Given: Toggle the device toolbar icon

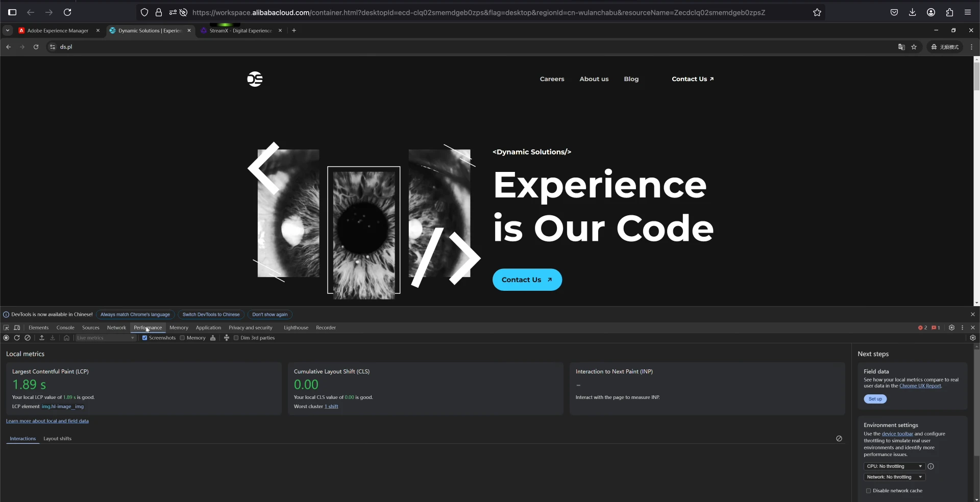Looking at the screenshot, I should pyautogui.click(x=17, y=328).
